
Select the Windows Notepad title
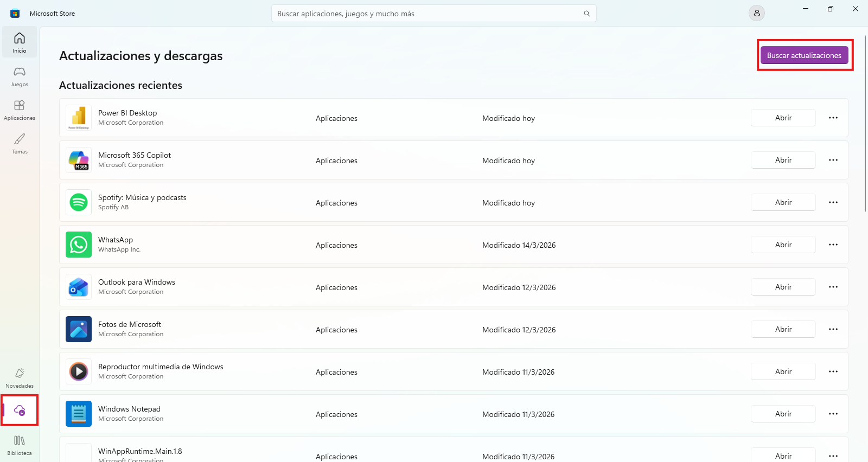[129, 409]
